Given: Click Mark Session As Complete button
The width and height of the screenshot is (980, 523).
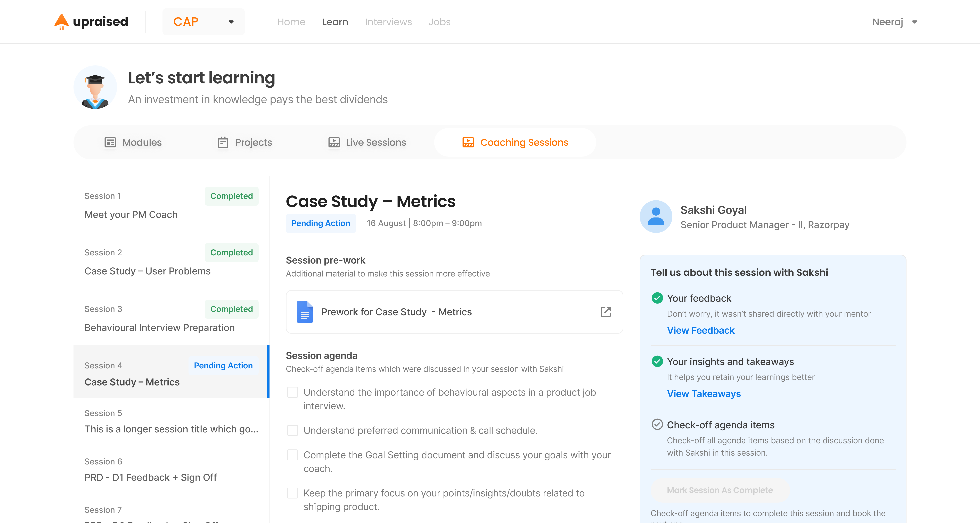Looking at the screenshot, I should [x=720, y=490].
